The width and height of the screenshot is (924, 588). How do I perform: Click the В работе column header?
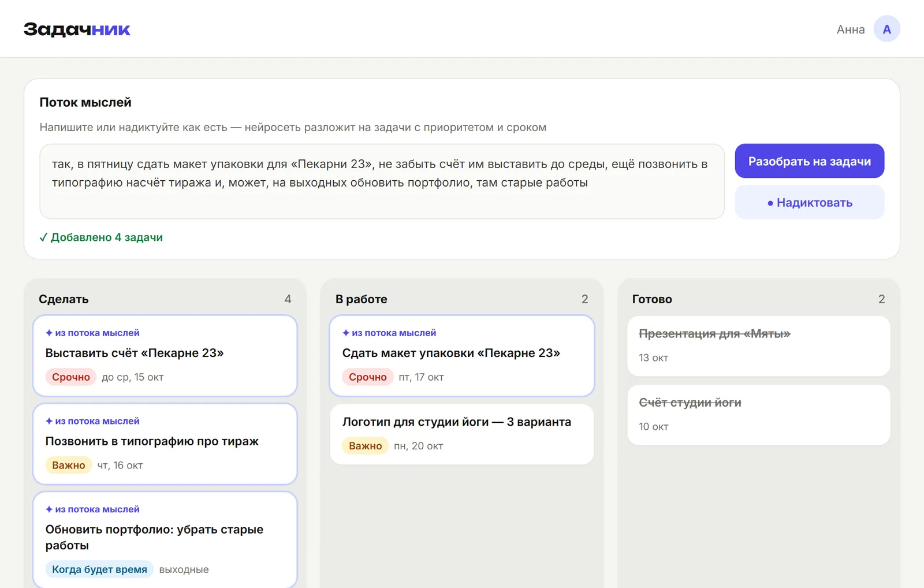point(362,299)
